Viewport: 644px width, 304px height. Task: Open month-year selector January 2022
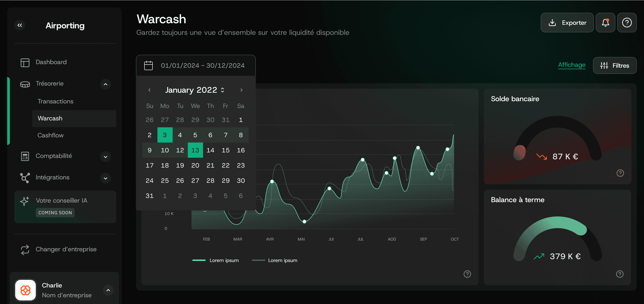click(x=195, y=90)
